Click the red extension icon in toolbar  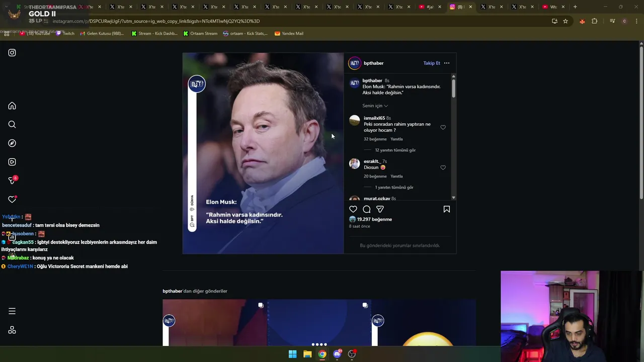582,21
